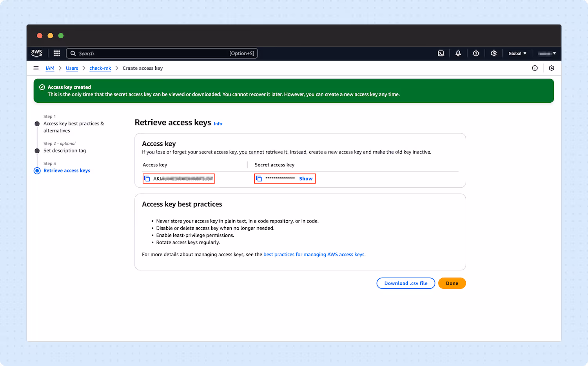Download the .csv file
The width and height of the screenshot is (588, 366).
(x=406, y=283)
